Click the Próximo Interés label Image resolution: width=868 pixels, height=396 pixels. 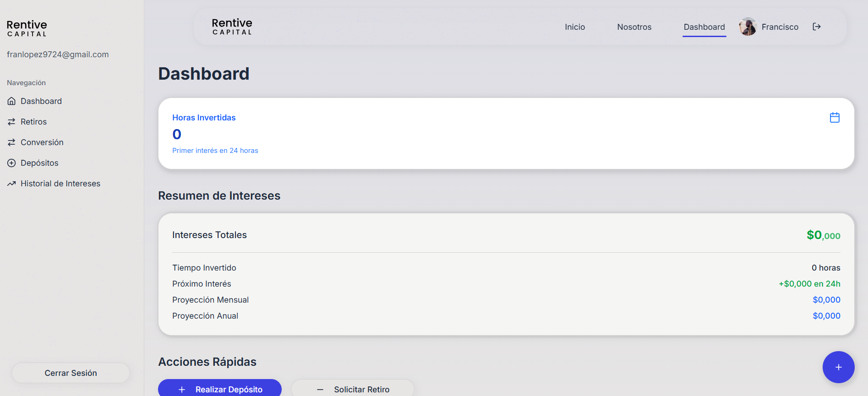click(x=202, y=284)
